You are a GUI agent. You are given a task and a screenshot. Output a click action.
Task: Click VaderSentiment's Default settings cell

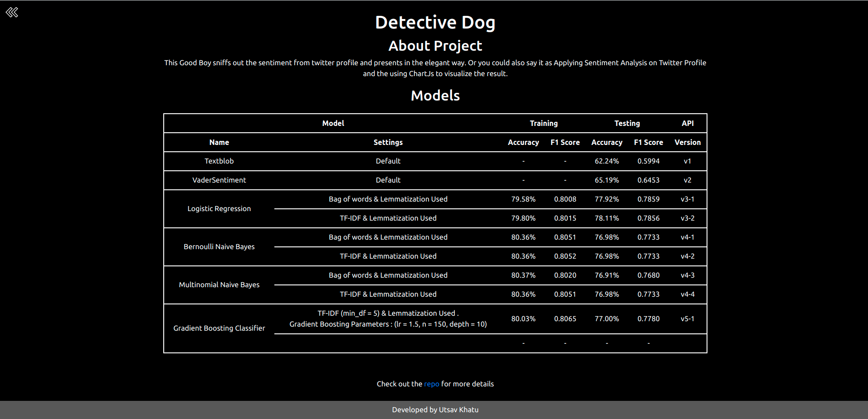click(388, 180)
